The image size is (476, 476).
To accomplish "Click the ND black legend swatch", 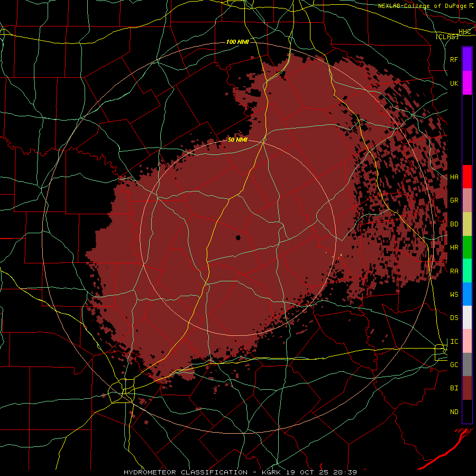I will 467,411.
